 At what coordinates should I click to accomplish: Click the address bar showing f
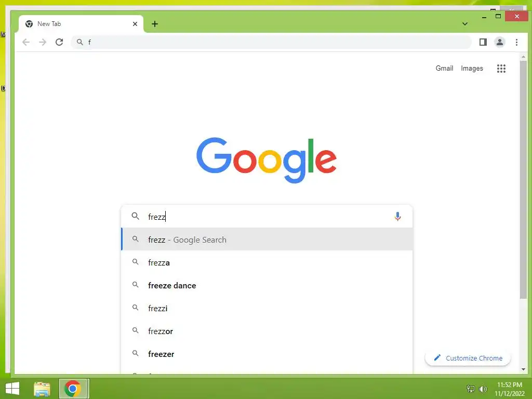click(x=271, y=42)
